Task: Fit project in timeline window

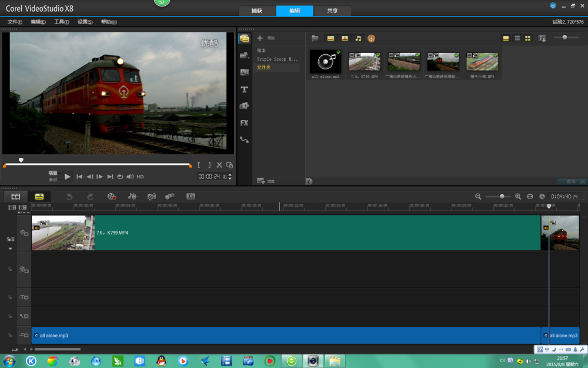Action: (530, 197)
